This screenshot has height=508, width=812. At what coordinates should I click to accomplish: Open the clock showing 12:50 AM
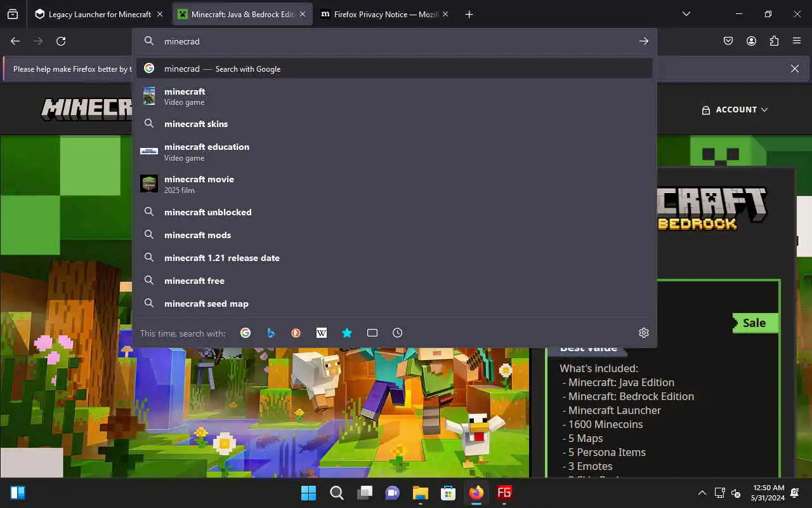click(768, 493)
